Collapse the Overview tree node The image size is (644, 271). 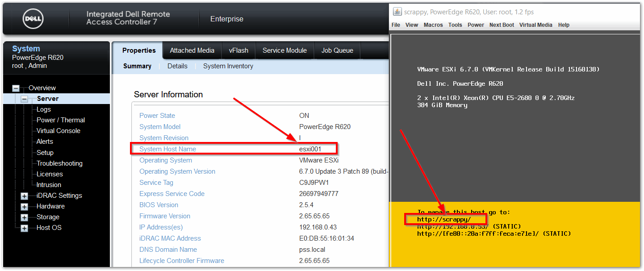[16, 88]
